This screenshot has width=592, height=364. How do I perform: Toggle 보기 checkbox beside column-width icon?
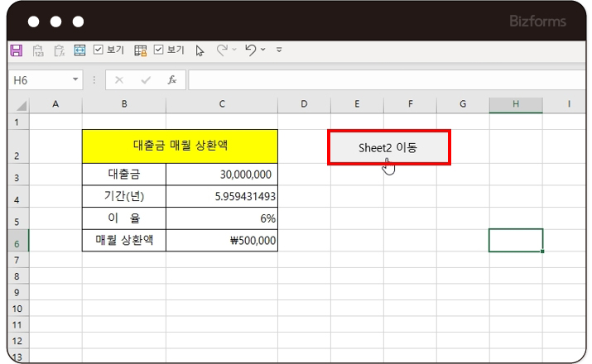(x=99, y=50)
